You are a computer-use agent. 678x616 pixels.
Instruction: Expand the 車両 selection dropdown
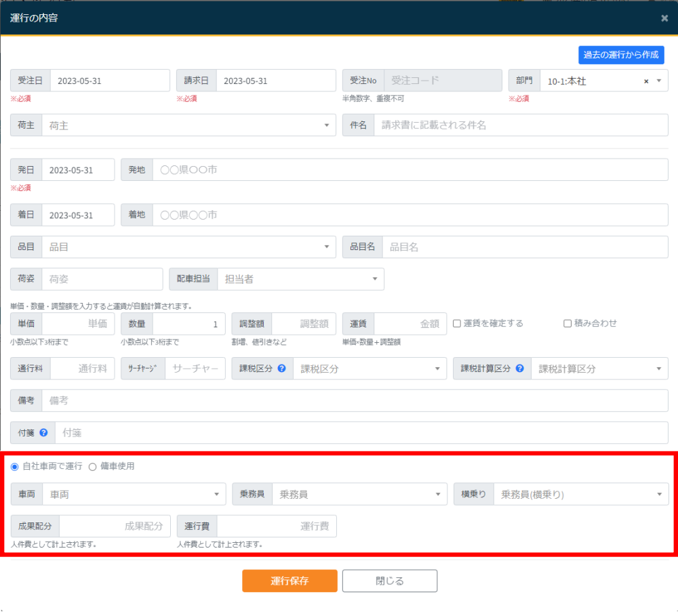134,495
